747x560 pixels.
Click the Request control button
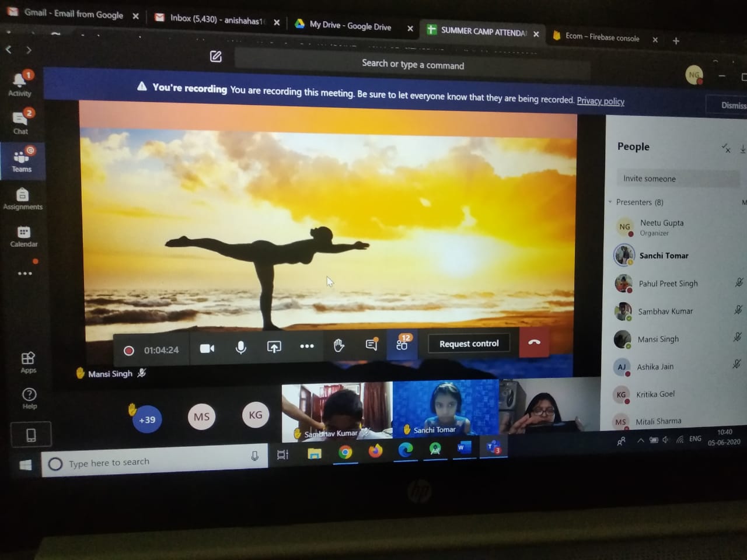coord(469,344)
